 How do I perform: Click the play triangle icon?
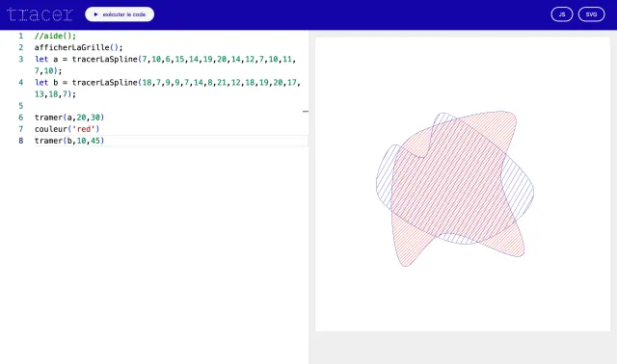95,14
